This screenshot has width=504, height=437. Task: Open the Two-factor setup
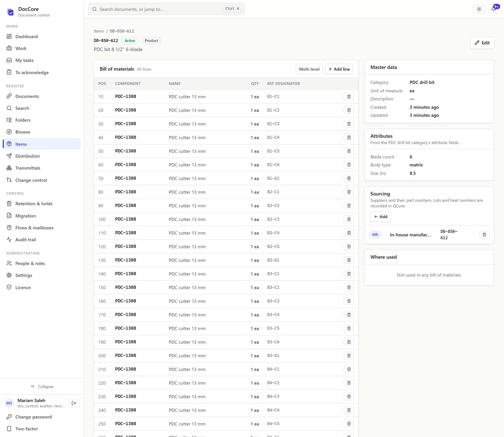(42, 429)
